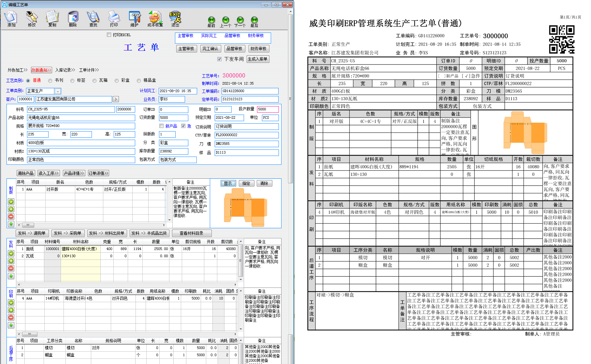Click red minus icon in 印刷 section

pos(11,317)
